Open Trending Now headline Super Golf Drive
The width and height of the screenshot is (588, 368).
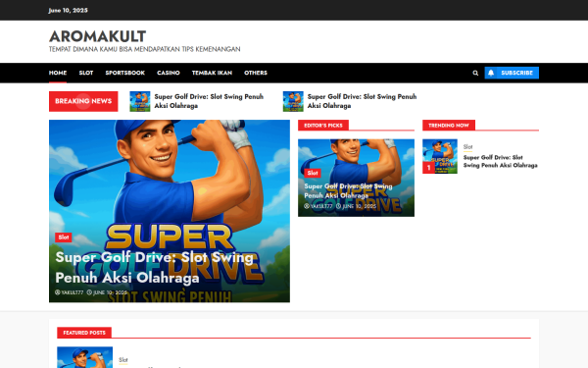[500, 162]
